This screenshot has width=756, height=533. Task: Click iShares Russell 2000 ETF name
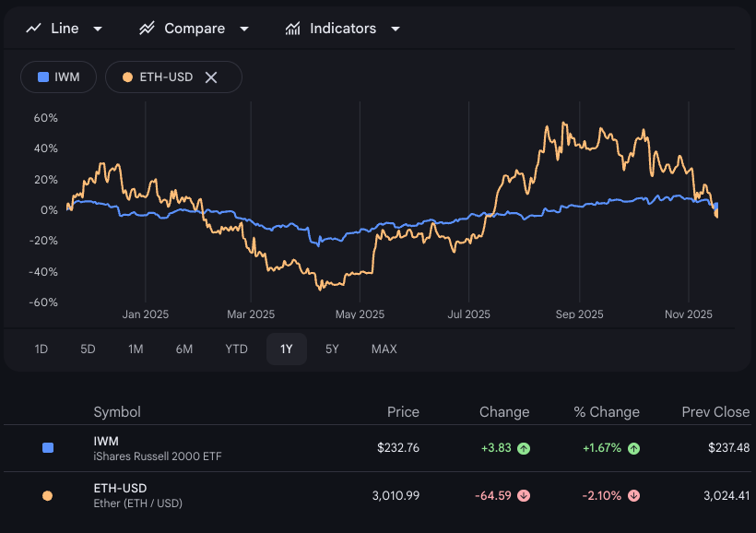click(x=158, y=456)
